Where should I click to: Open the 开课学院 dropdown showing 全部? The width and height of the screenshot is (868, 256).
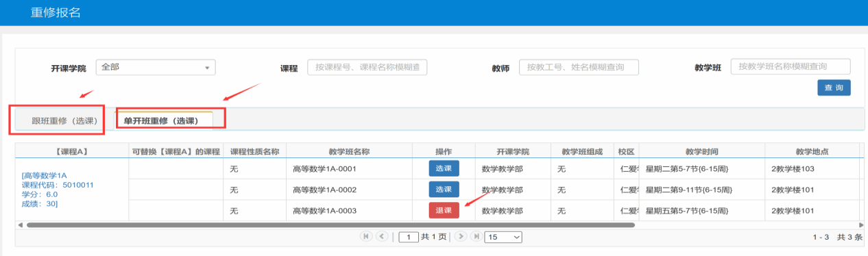pyautogui.click(x=156, y=67)
